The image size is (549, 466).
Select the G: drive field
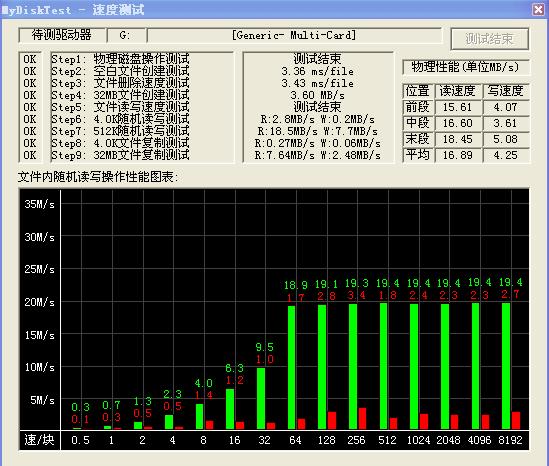(126, 35)
